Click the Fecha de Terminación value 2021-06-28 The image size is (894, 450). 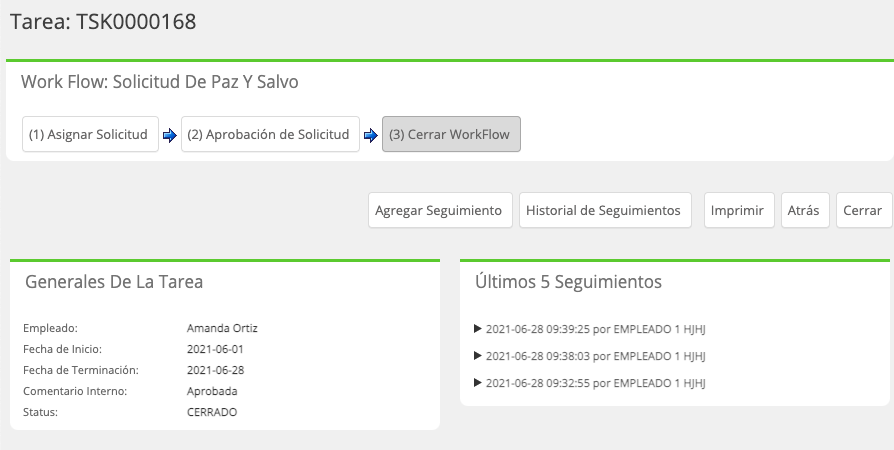[x=216, y=370]
